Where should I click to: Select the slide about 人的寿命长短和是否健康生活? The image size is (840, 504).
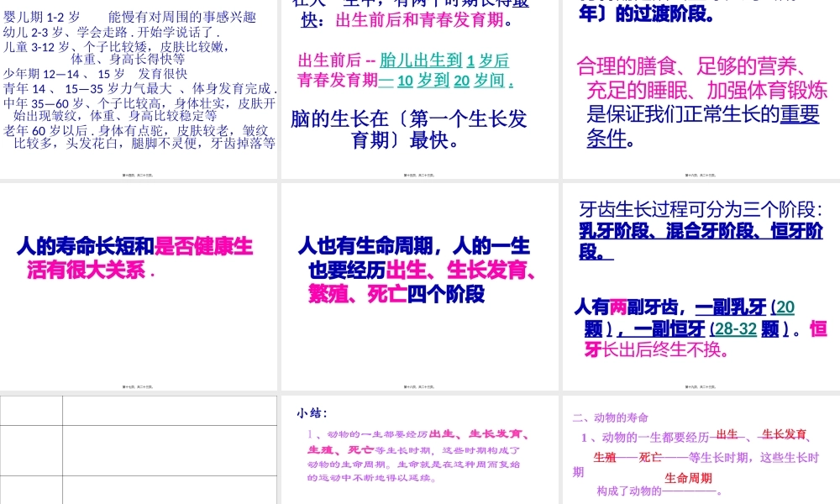tap(139, 286)
